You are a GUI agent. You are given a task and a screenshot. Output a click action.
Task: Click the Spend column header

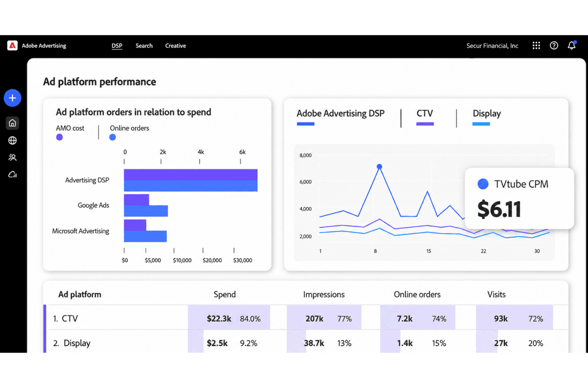tap(224, 295)
